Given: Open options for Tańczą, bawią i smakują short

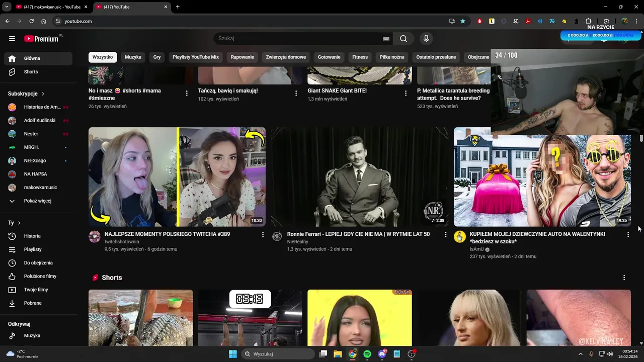Looking at the screenshot, I should (x=296, y=93).
